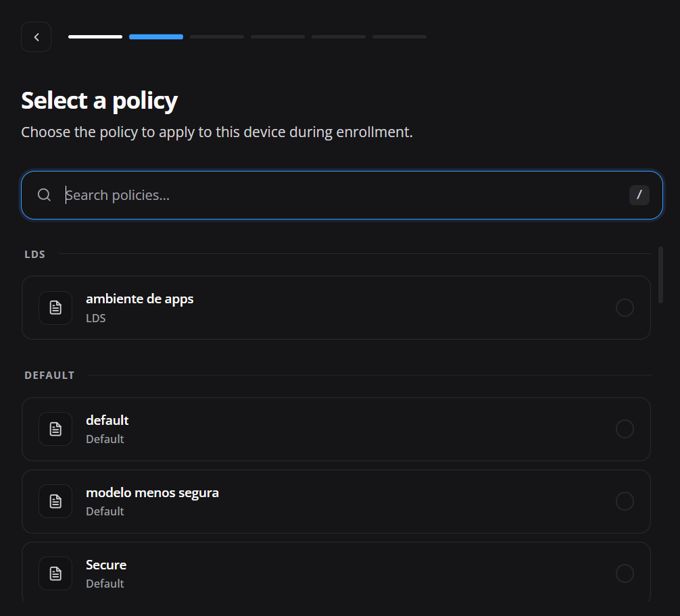Click the slash shortcut key badge
The width and height of the screenshot is (680, 616).
pos(639,195)
